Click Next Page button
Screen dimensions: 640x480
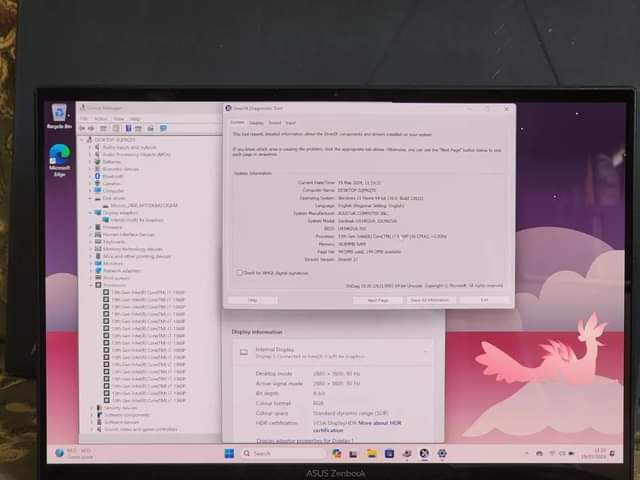click(378, 300)
